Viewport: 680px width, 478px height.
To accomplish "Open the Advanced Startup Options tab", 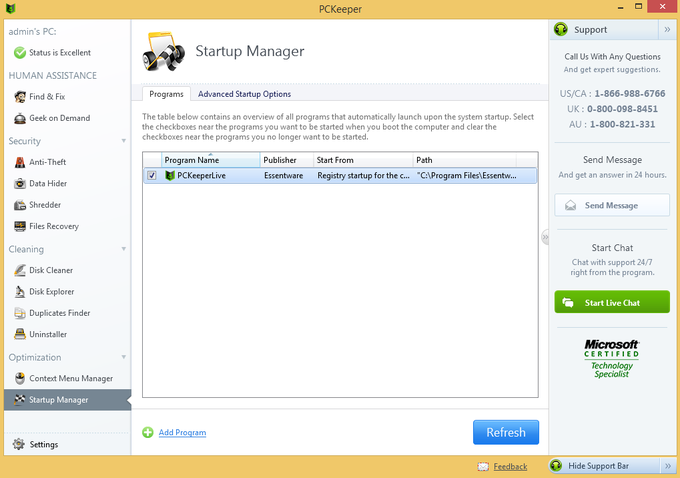I will click(x=245, y=94).
